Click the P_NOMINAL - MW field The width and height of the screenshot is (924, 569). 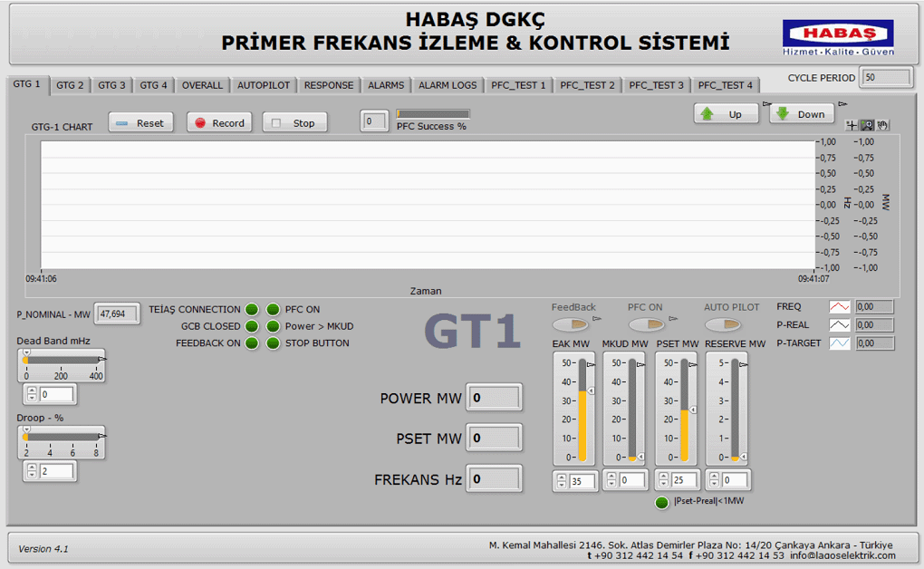click(x=117, y=313)
